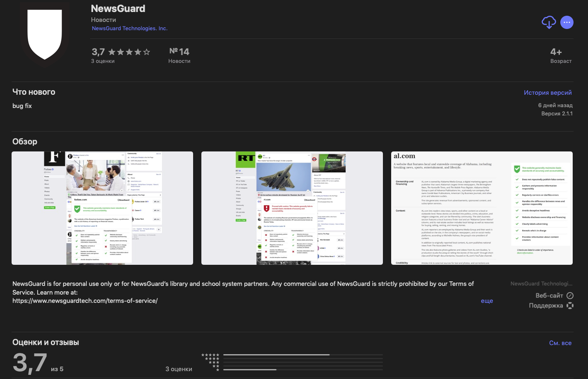
Task: Open all reviews via См. все
Action: click(560, 343)
